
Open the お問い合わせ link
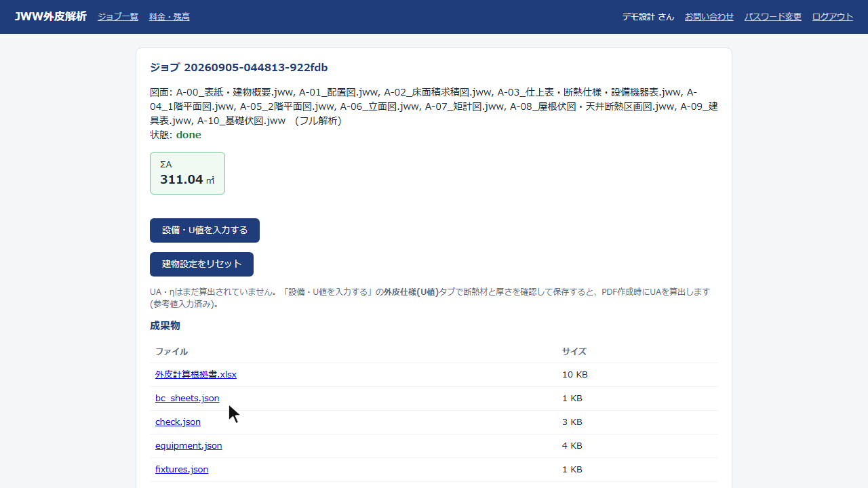[709, 17]
